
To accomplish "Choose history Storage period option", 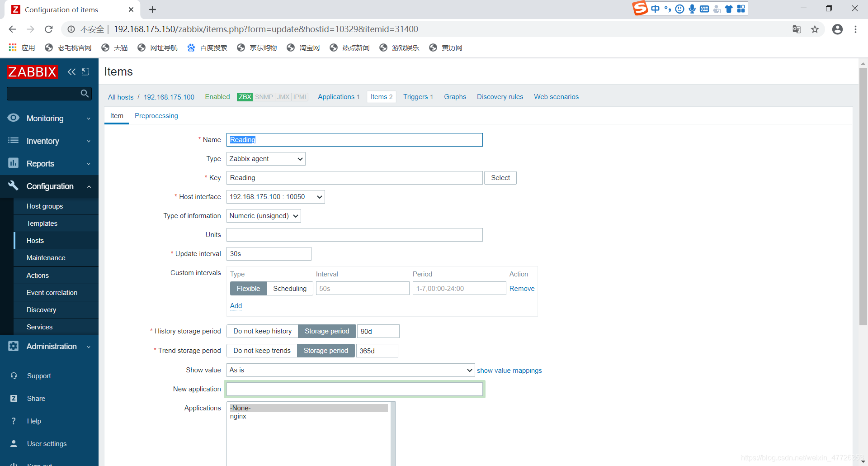I will [x=327, y=331].
